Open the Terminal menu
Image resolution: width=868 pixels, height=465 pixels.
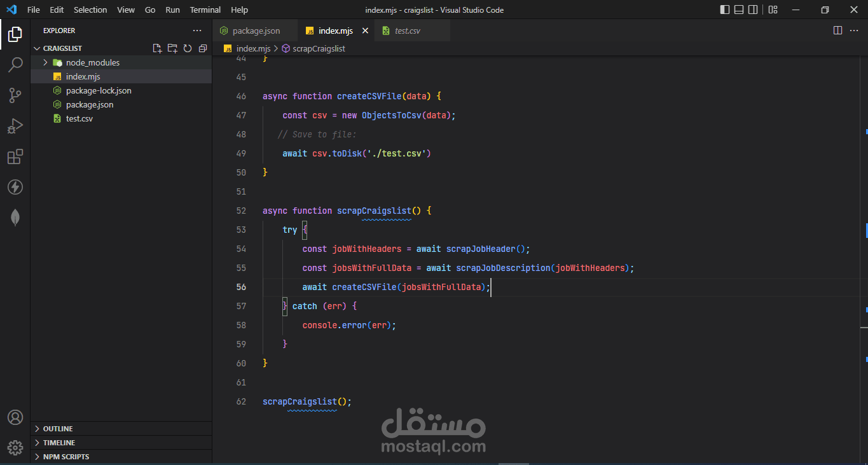click(x=205, y=10)
